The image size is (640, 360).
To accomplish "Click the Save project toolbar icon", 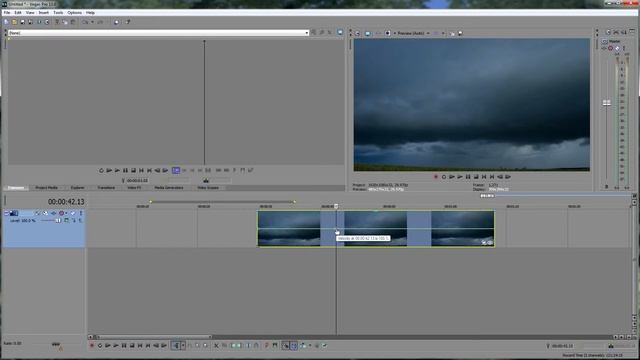I will click(22, 22).
